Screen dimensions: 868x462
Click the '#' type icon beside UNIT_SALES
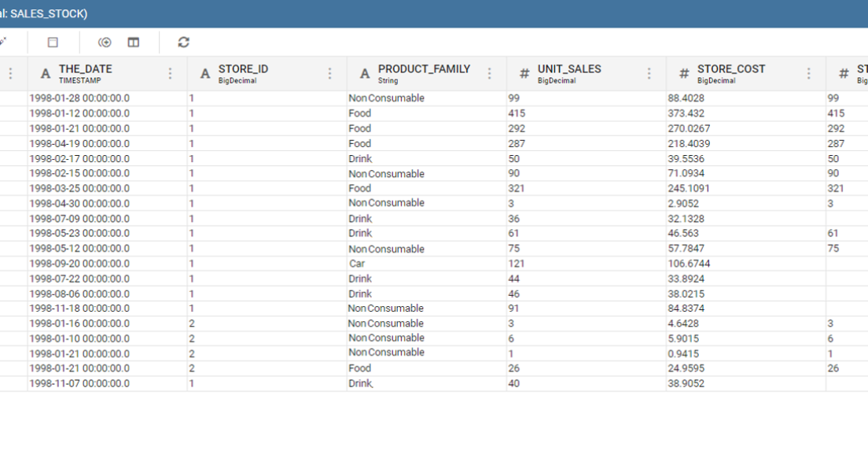pyautogui.click(x=524, y=74)
